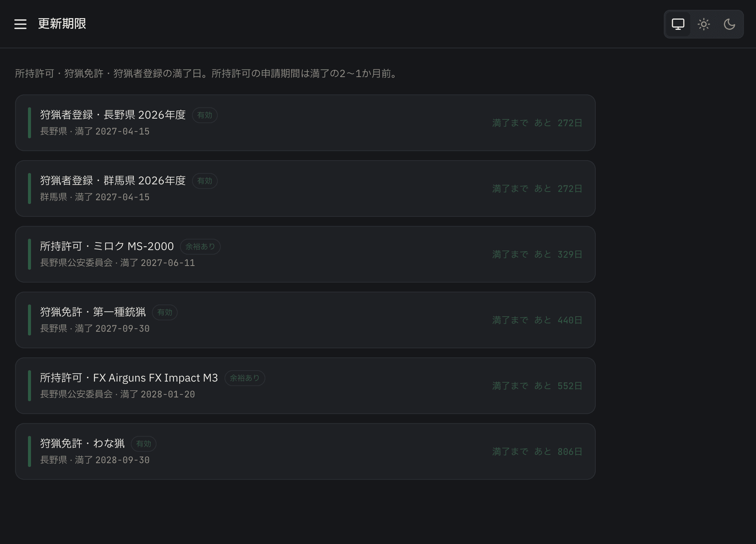Open the hamburger navigation menu
This screenshot has width=756, height=544.
[x=20, y=24]
